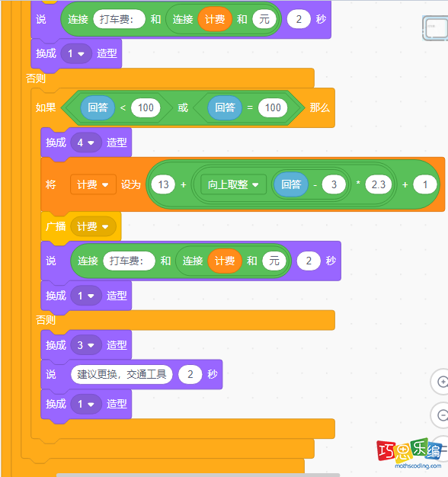This screenshot has width=448, height=477.
Task: Click the 如果 label of the if block
Action: [x=46, y=107]
